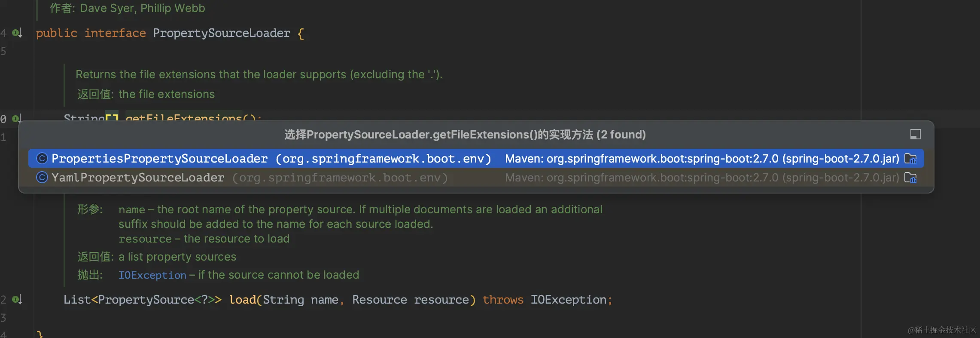Click class icon beside PropertiesPropertySourceLoader
This screenshot has width=980, height=338.
coord(42,159)
